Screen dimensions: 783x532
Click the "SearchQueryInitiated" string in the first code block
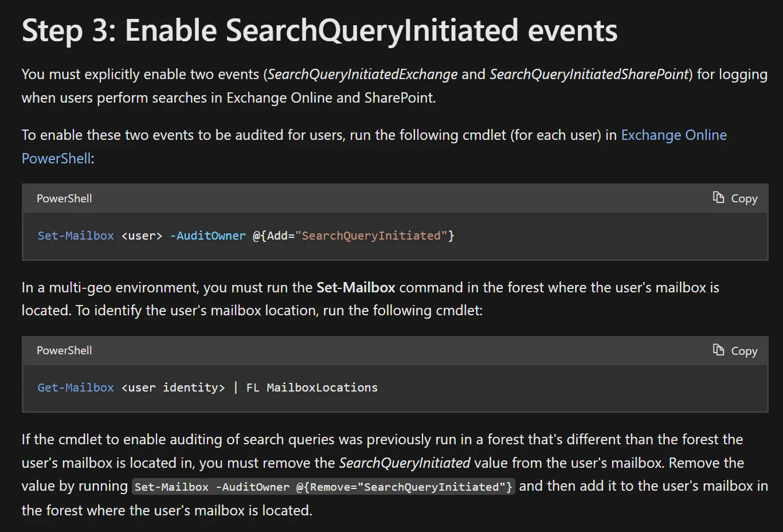point(371,236)
